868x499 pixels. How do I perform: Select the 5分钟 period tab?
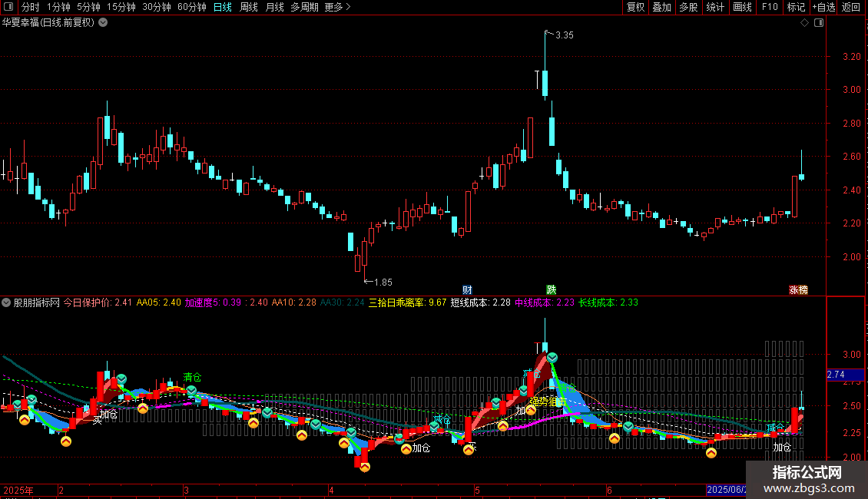point(88,7)
